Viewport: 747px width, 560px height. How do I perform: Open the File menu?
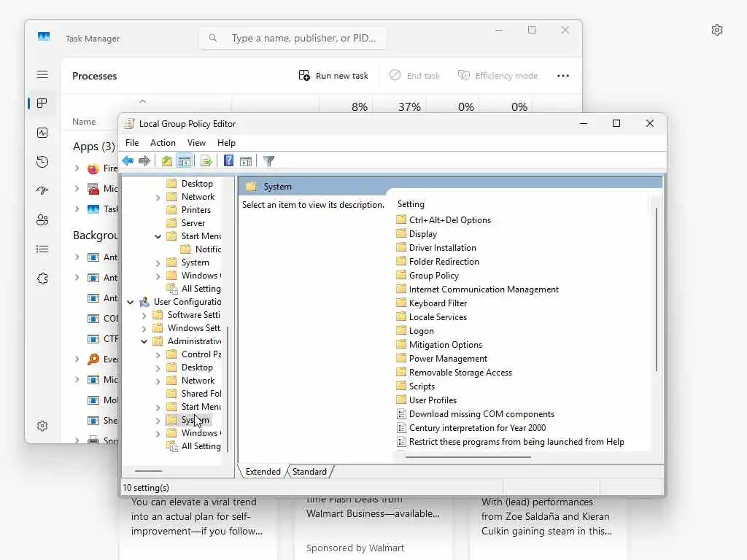(x=132, y=143)
